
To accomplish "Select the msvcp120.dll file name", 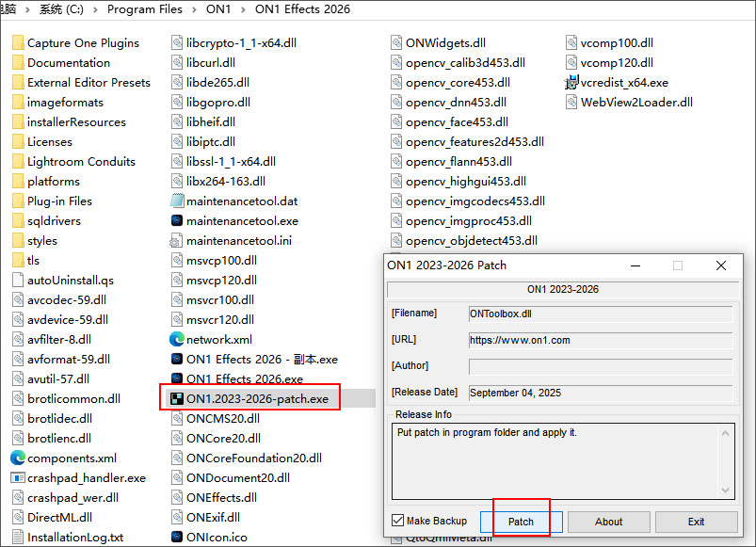I will [x=221, y=280].
